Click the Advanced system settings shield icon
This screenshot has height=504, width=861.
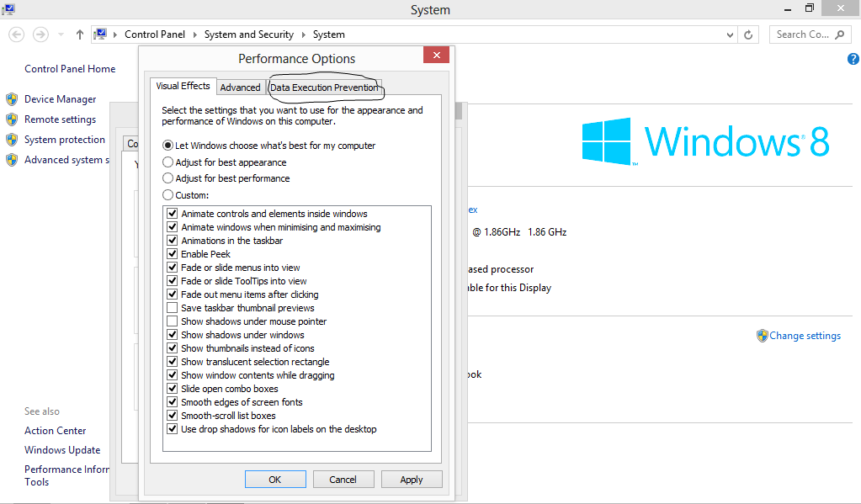click(x=12, y=161)
